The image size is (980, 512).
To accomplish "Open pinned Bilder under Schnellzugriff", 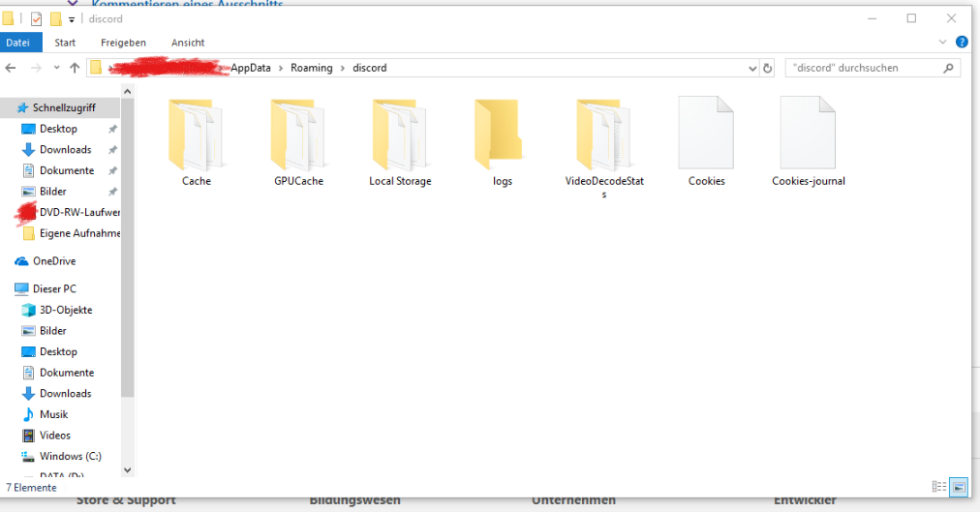I will 52,191.
